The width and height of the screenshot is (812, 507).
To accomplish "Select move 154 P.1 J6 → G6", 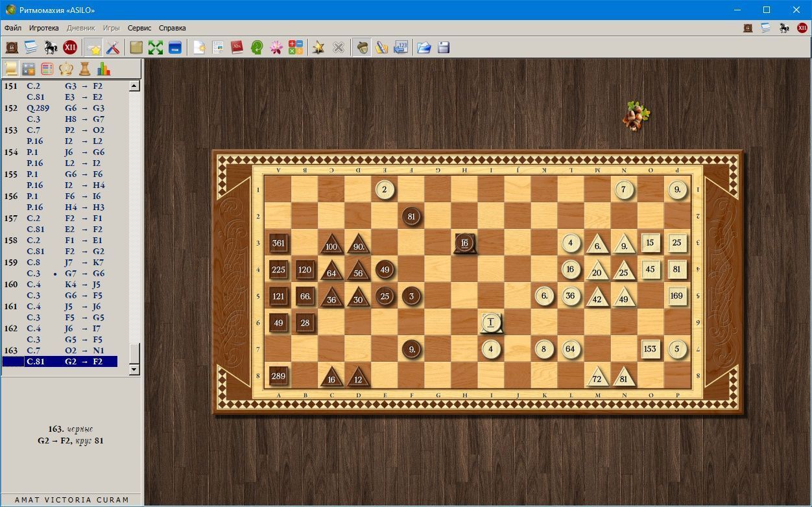I will pyautogui.click(x=60, y=152).
